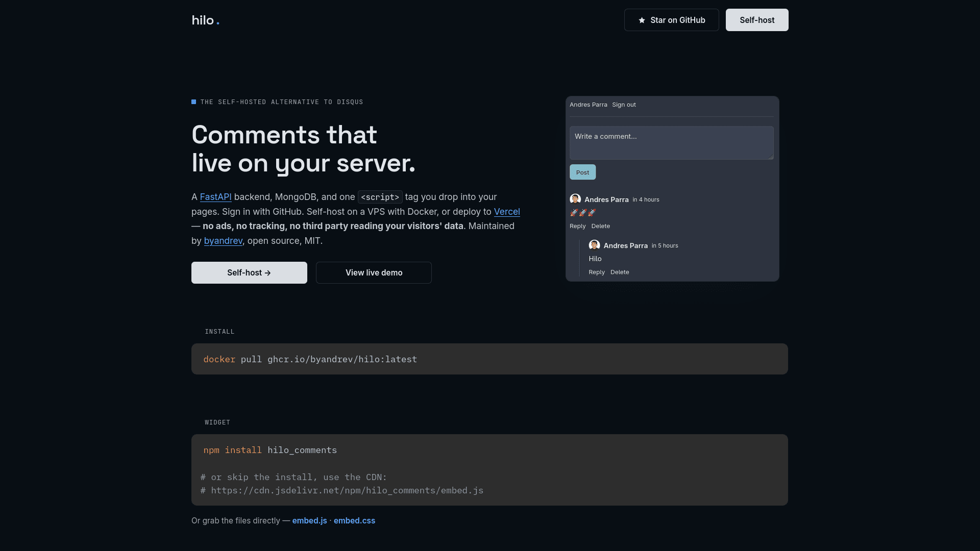Image resolution: width=980 pixels, height=551 pixels.
Task: Click the Andres Parra username beside Sign out
Action: coord(588,105)
